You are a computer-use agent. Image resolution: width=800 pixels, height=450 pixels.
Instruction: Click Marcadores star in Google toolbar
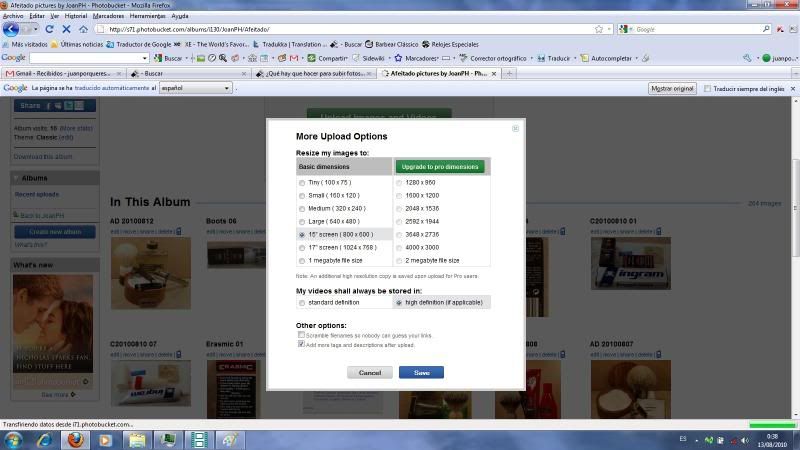point(416,58)
